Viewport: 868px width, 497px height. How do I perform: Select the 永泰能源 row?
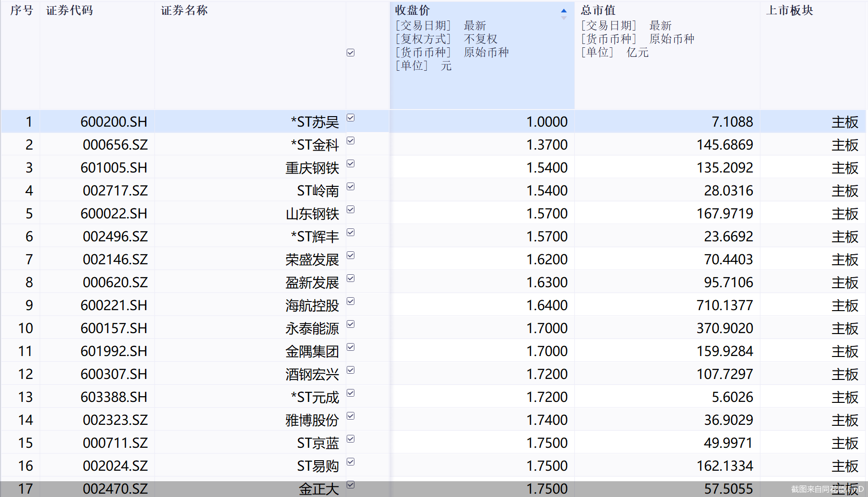311,328
